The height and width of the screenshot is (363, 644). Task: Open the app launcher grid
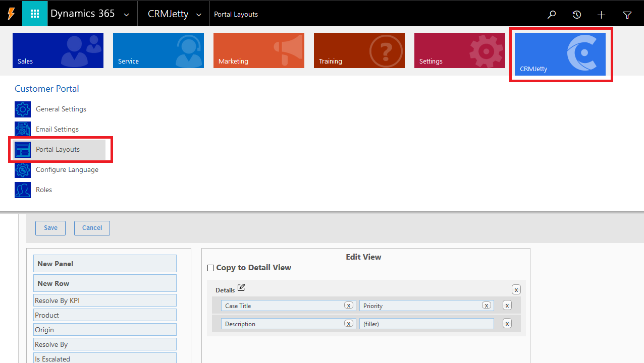tap(35, 14)
